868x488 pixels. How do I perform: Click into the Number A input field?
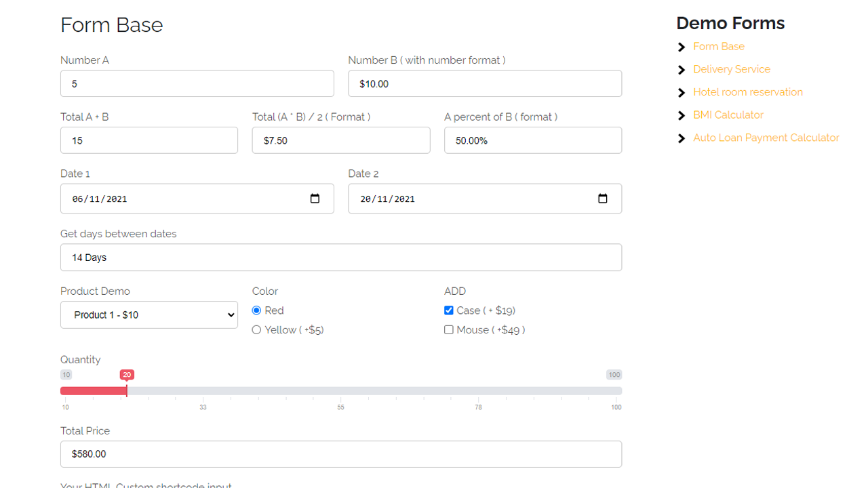(197, 84)
